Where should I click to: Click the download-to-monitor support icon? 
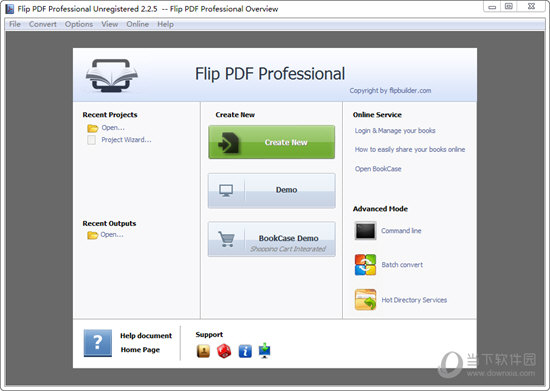point(264,351)
